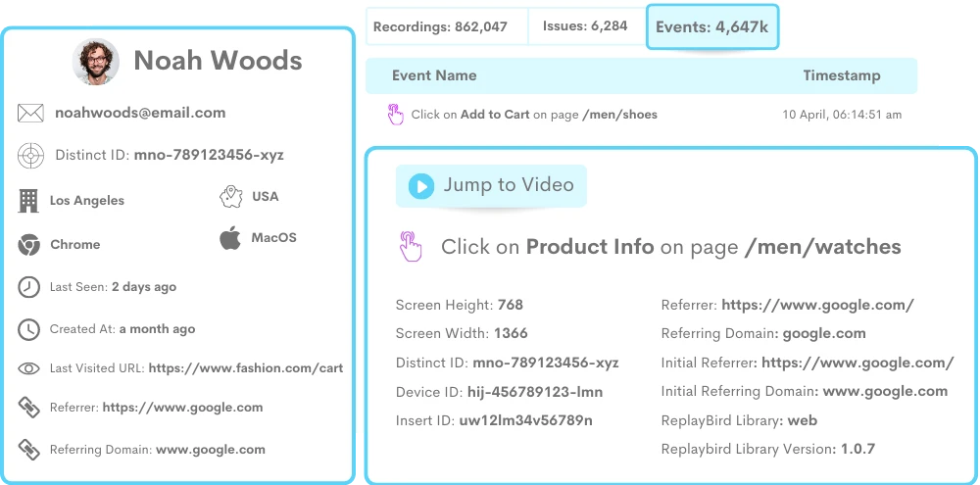Click the Chrome browser label
The image size is (980, 485).
75,244
